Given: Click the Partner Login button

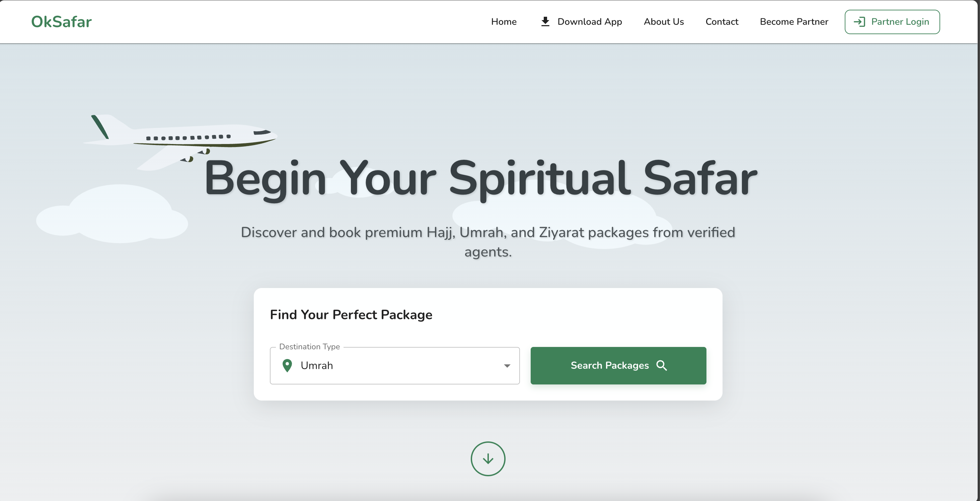Looking at the screenshot, I should click(892, 22).
